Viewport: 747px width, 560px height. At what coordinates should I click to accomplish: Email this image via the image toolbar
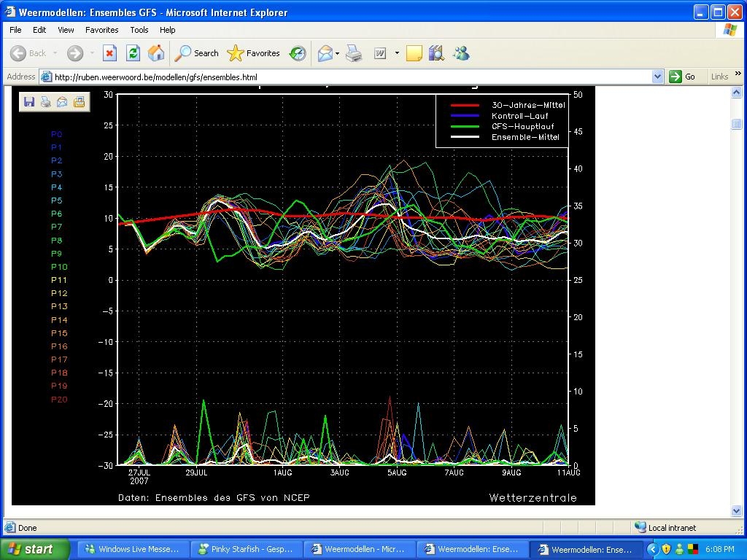pos(62,102)
